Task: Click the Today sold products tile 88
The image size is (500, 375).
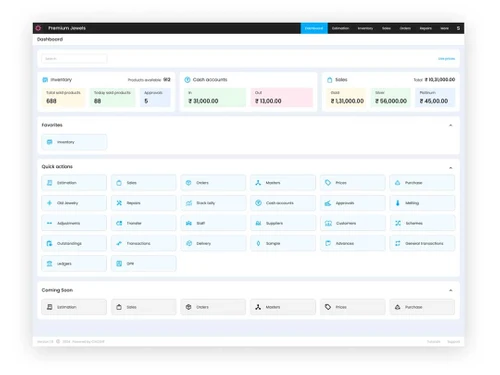Action: 113,97
